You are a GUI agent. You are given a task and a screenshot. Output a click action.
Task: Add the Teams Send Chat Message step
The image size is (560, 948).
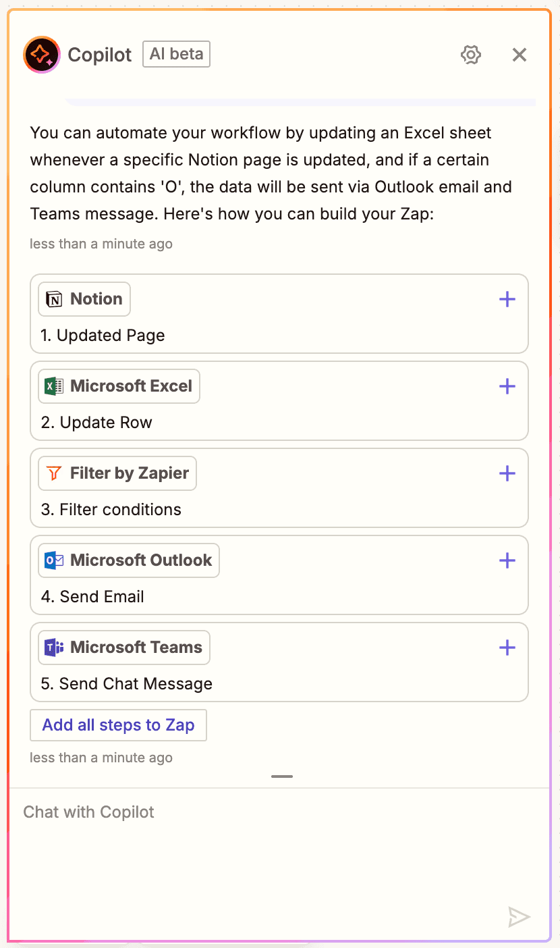(x=507, y=648)
